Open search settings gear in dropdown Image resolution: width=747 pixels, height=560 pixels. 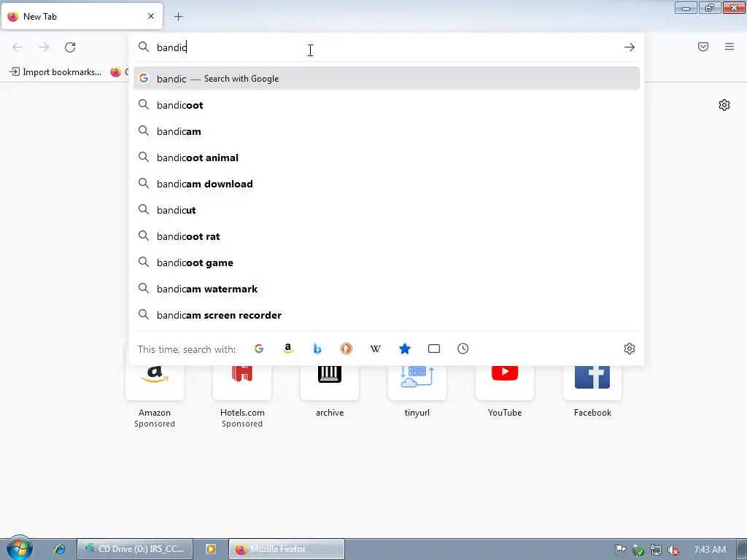click(630, 349)
